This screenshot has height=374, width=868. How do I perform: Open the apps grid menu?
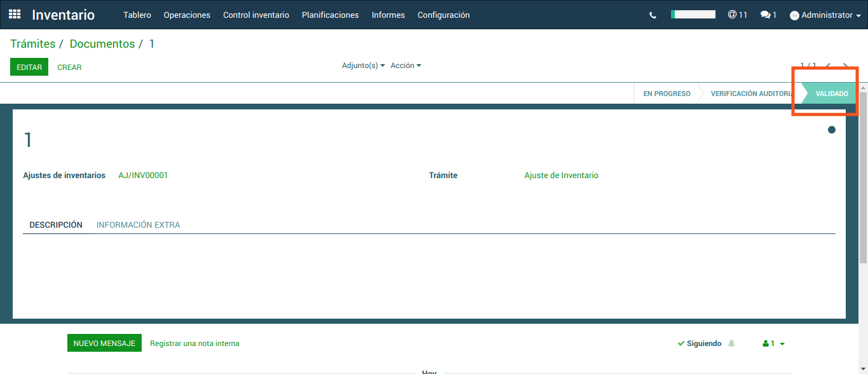[14, 15]
